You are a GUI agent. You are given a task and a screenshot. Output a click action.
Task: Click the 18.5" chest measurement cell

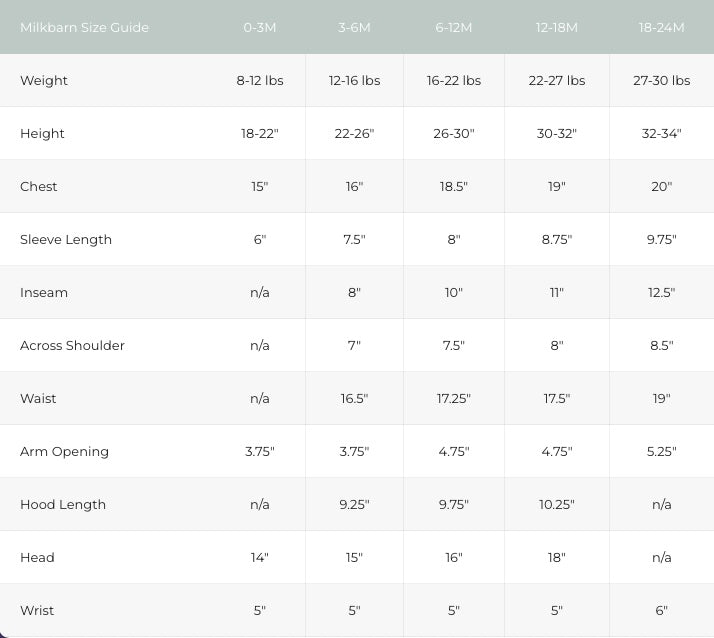(x=454, y=187)
